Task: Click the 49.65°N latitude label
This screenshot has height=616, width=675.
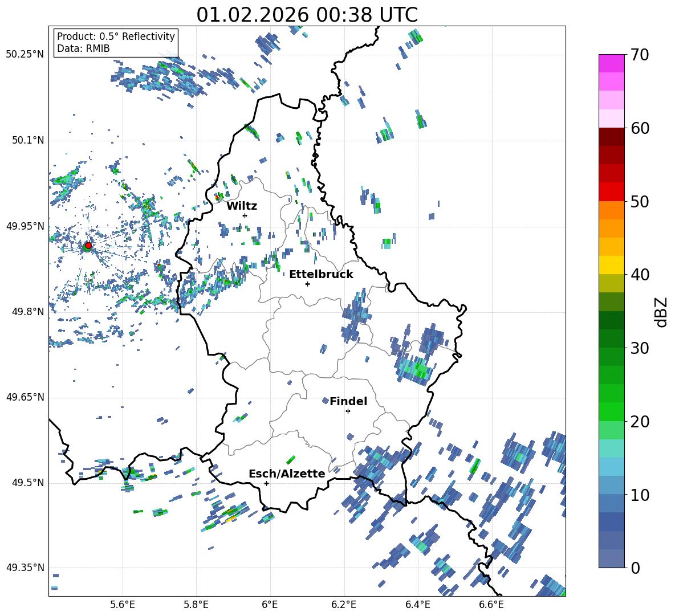Action: [x=25, y=397]
